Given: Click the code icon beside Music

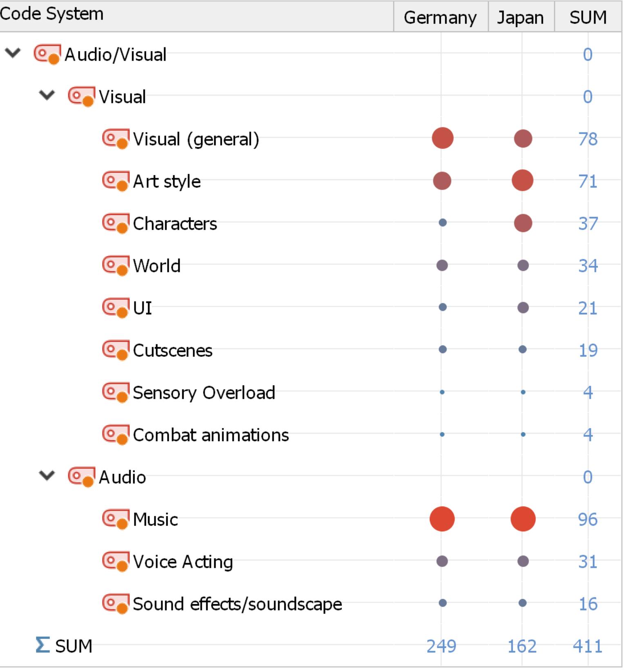Looking at the screenshot, I should (115, 519).
